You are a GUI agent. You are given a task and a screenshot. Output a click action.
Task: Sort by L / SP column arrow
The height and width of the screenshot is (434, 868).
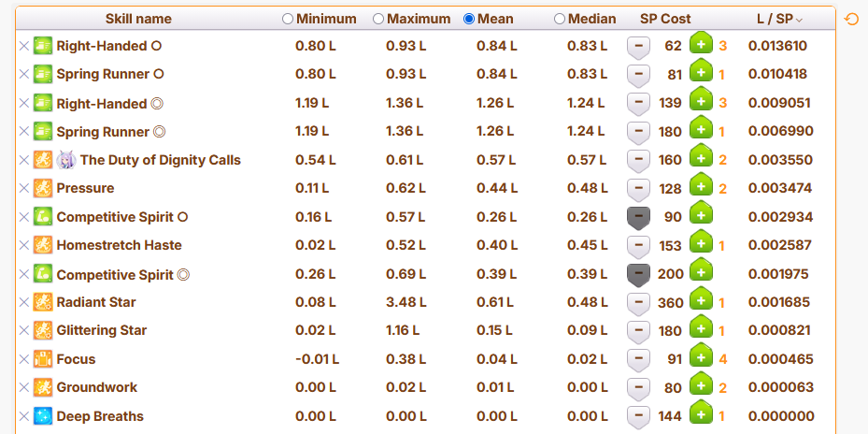799,20
